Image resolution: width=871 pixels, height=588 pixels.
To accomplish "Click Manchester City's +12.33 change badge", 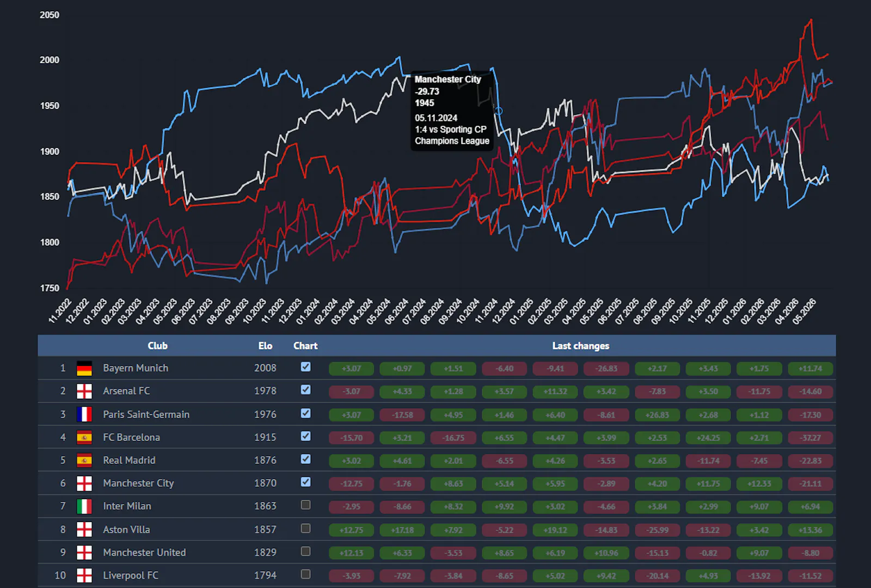I will [759, 483].
